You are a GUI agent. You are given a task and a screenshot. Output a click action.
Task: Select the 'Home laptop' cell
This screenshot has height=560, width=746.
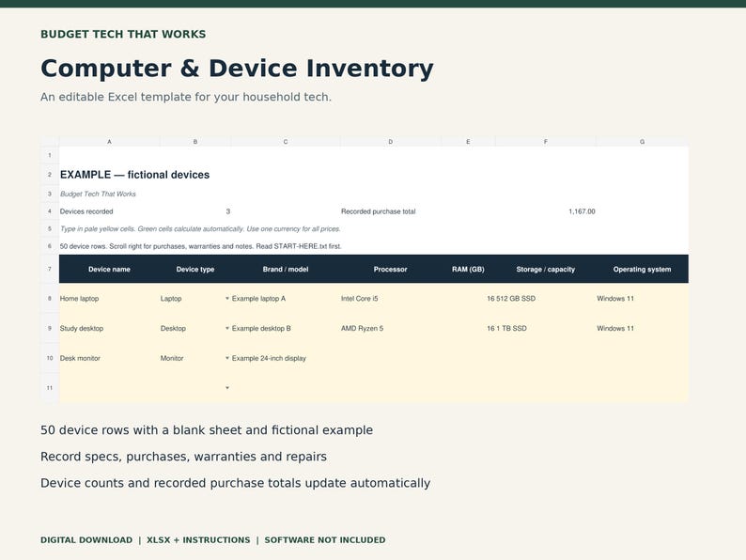pyautogui.click(x=109, y=298)
